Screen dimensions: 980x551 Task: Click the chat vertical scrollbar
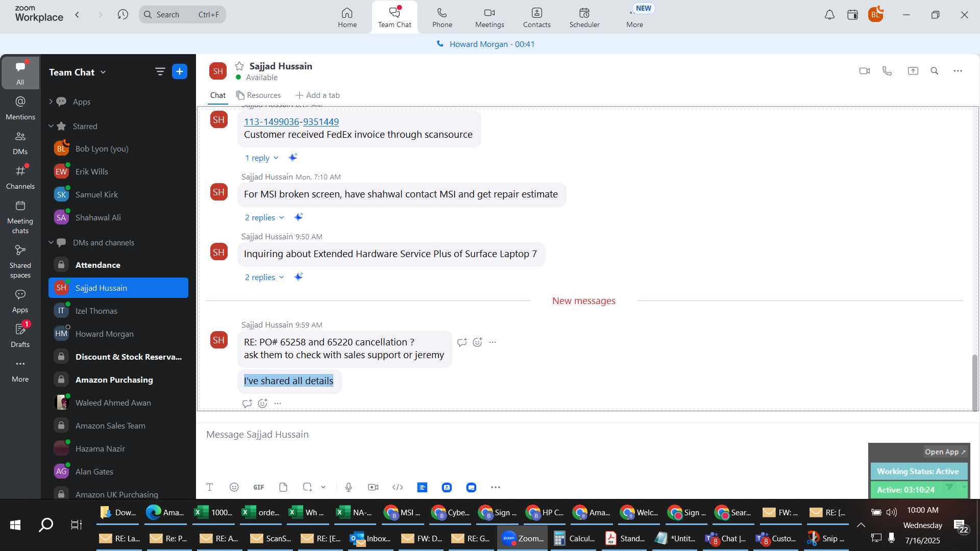pos(975,383)
